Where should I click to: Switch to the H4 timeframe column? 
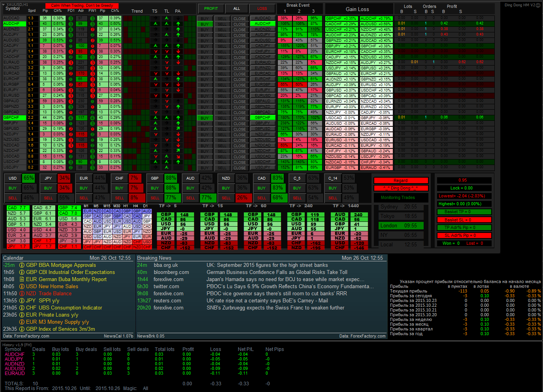(136, 206)
